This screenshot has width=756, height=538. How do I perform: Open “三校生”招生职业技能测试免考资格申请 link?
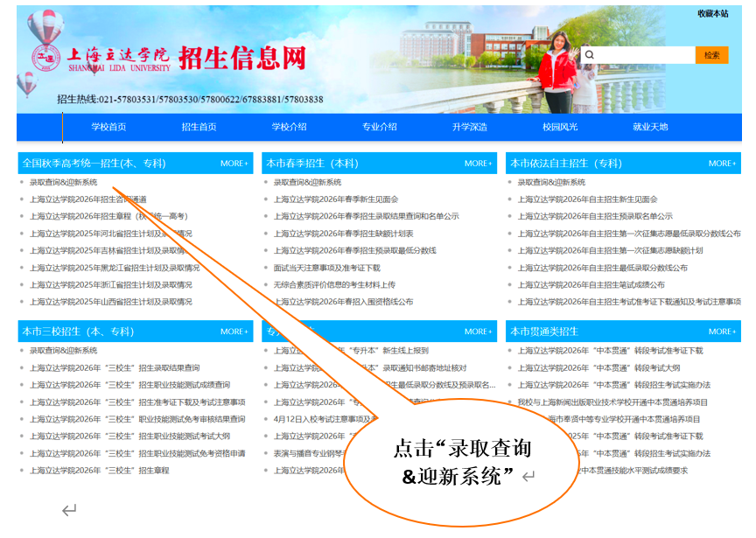(138, 454)
